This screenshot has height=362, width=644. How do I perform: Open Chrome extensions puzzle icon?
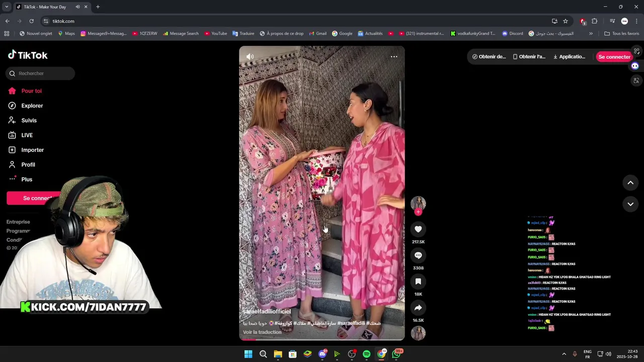coord(595,21)
